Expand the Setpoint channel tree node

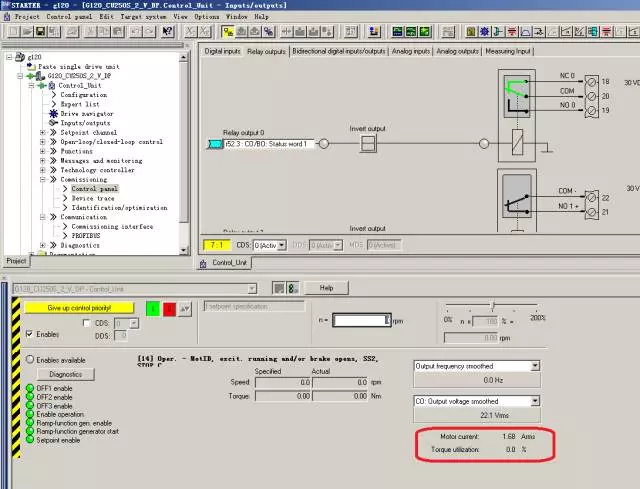pos(42,132)
